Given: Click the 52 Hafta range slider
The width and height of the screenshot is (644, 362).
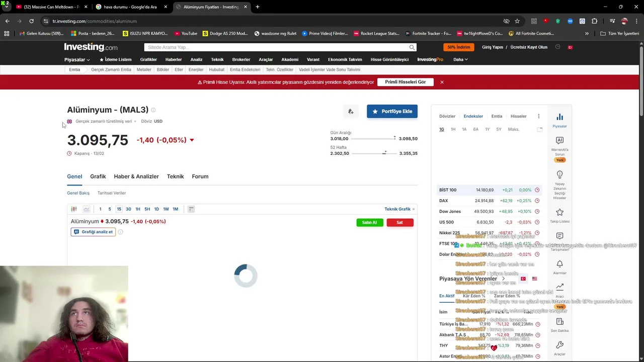Looking at the screenshot, I should click(x=374, y=153).
